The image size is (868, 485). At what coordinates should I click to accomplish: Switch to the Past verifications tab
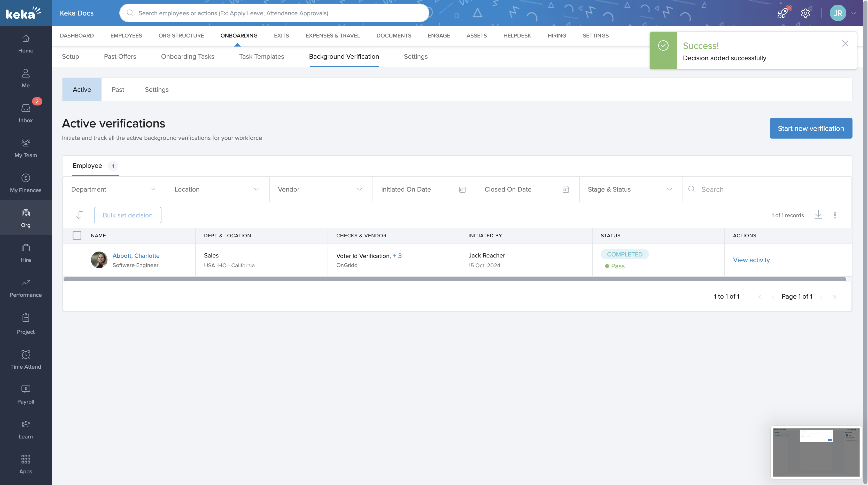[x=118, y=89]
